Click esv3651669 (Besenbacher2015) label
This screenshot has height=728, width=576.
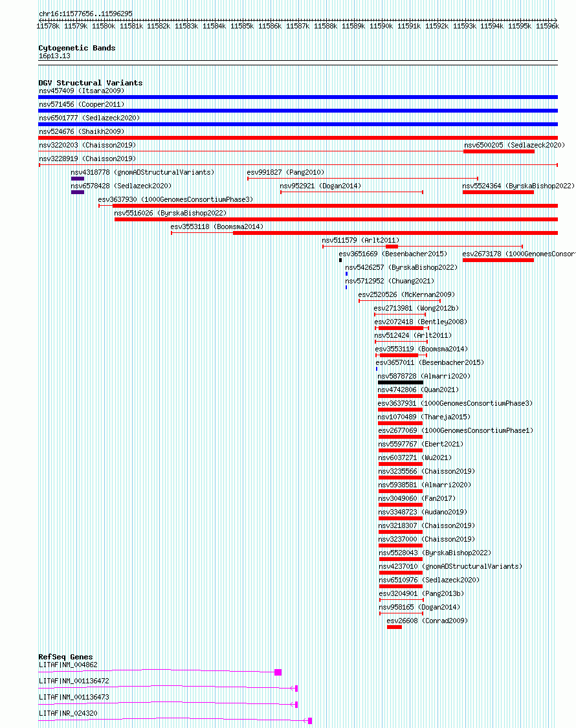393,254
